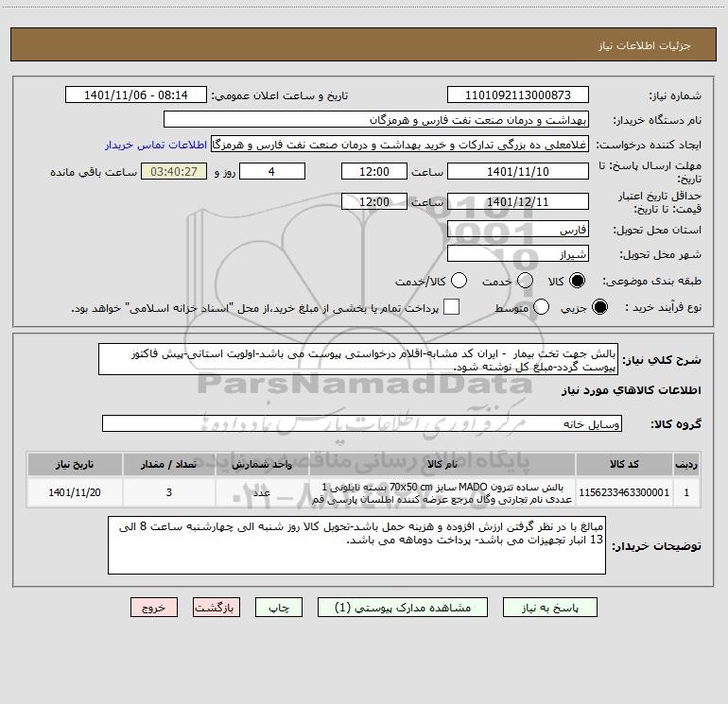Click the پاسخ به نیاز button
The image size is (728, 704).
(x=550, y=608)
